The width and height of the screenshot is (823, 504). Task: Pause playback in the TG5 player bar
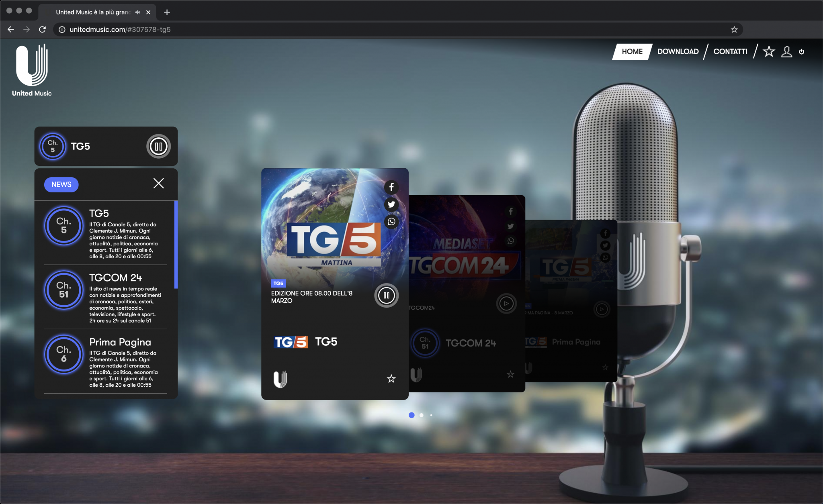click(x=158, y=146)
